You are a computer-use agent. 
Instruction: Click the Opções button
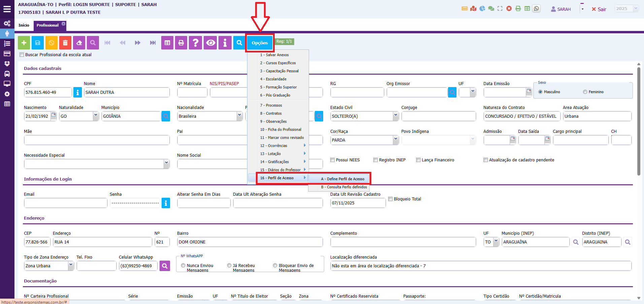[x=260, y=43]
